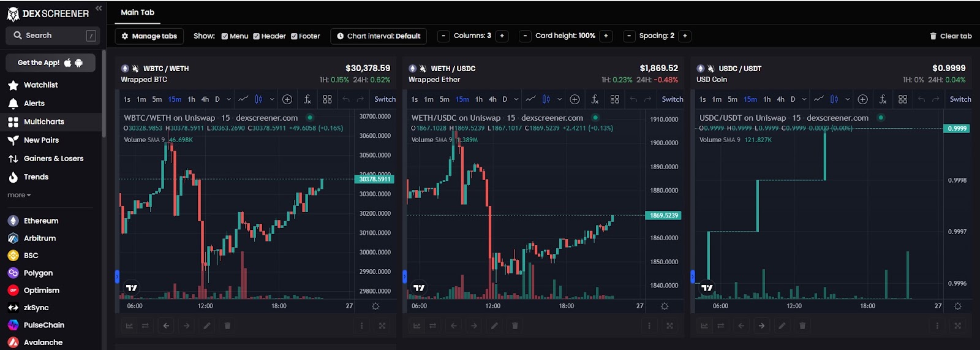Click Clear tab

(951, 36)
